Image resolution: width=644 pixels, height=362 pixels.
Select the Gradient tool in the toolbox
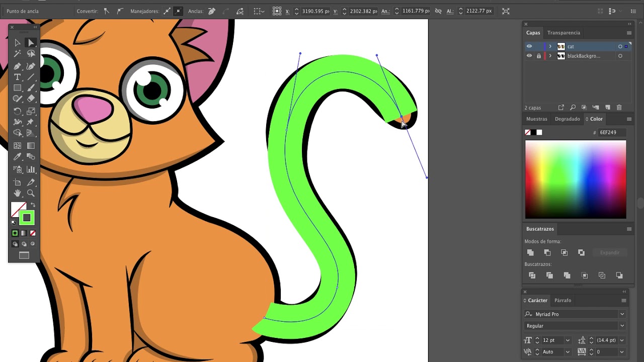tap(31, 146)
